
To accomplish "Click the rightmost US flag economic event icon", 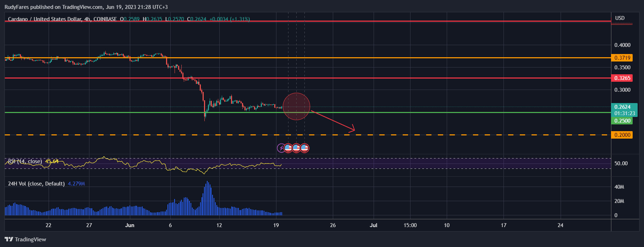I will pyautogui.click(x=304, y=148).
